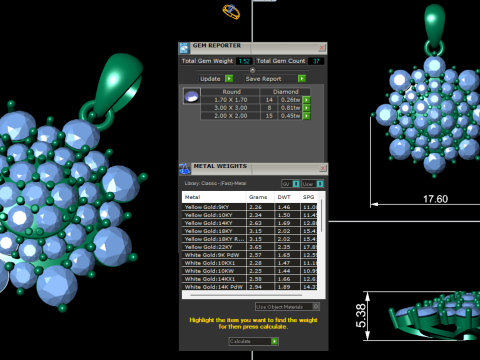Click the 0.26tw weight cell

(290, 100)
